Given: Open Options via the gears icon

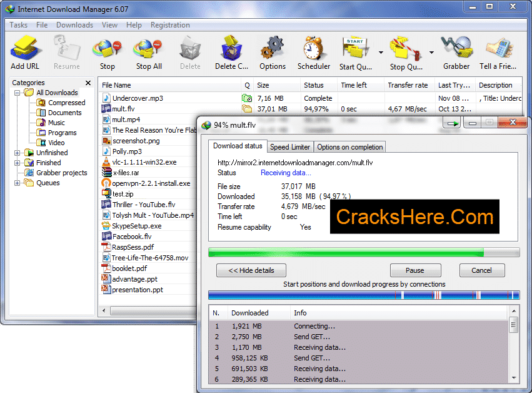Looking at the screenshot, I should pyautogui.click(x=273, y=48).
